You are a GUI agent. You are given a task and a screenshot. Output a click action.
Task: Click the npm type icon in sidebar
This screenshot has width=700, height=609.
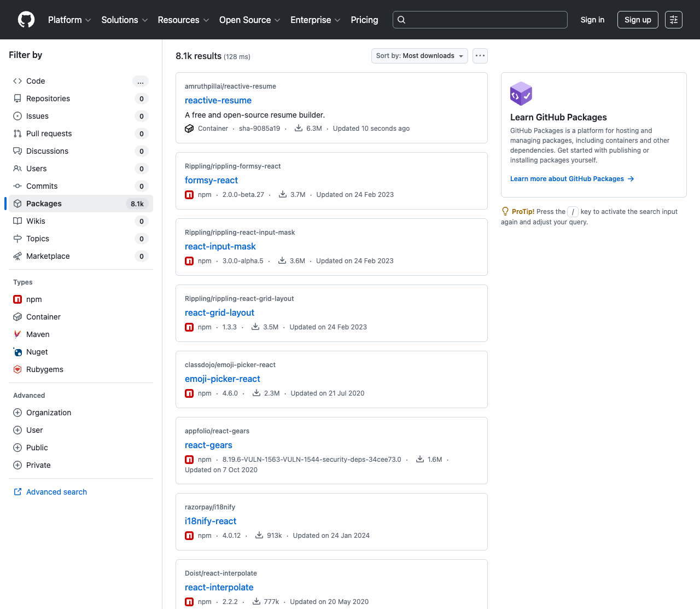(x=17, y=299)
